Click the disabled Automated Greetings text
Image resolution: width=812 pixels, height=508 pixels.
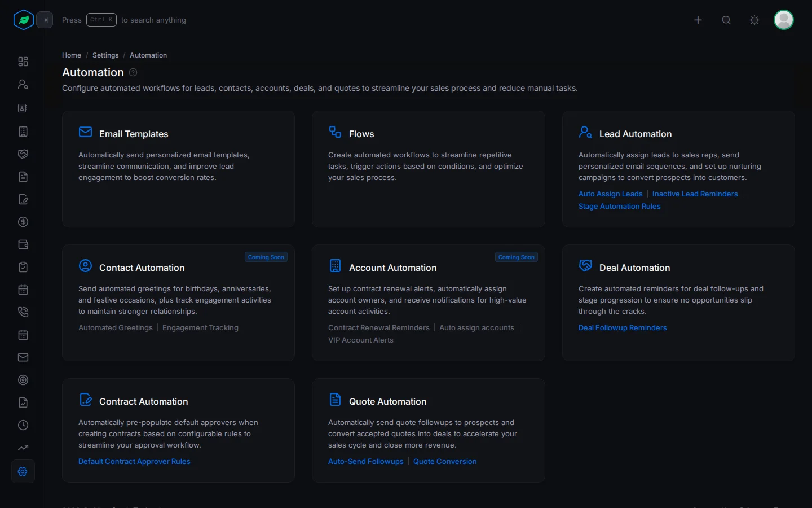[116, 327]
